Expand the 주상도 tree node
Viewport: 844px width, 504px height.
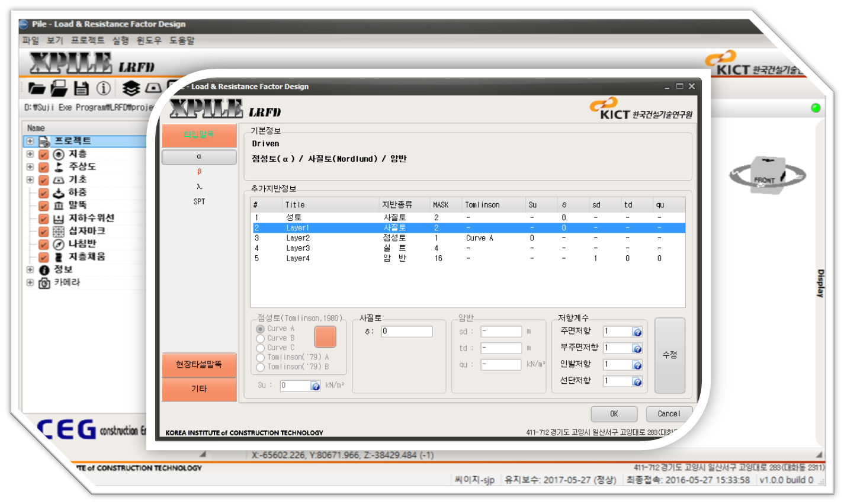click(x=30, y=167)
